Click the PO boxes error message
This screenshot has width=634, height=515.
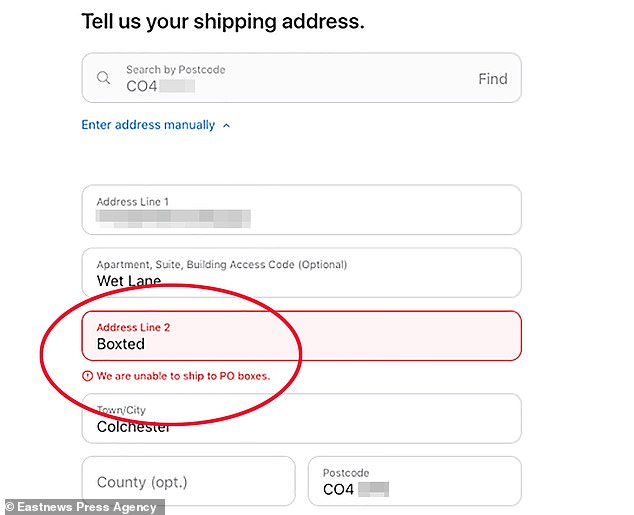tap(183, 376)
